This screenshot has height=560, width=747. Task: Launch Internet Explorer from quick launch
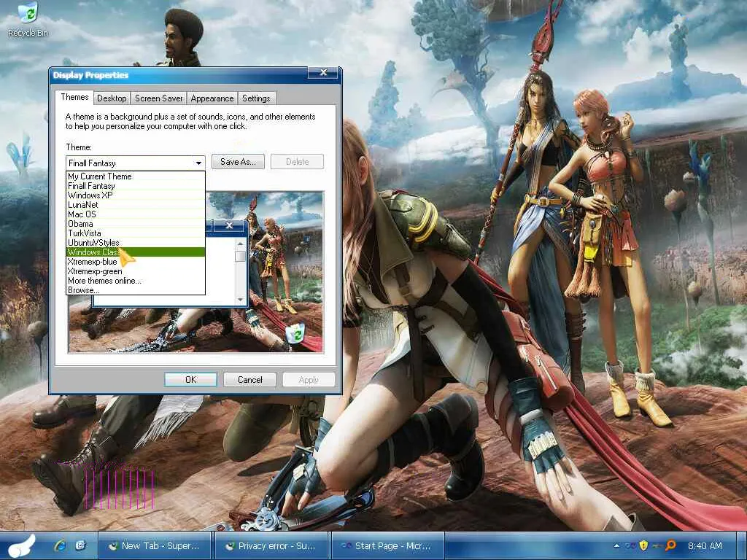[60, 545]
